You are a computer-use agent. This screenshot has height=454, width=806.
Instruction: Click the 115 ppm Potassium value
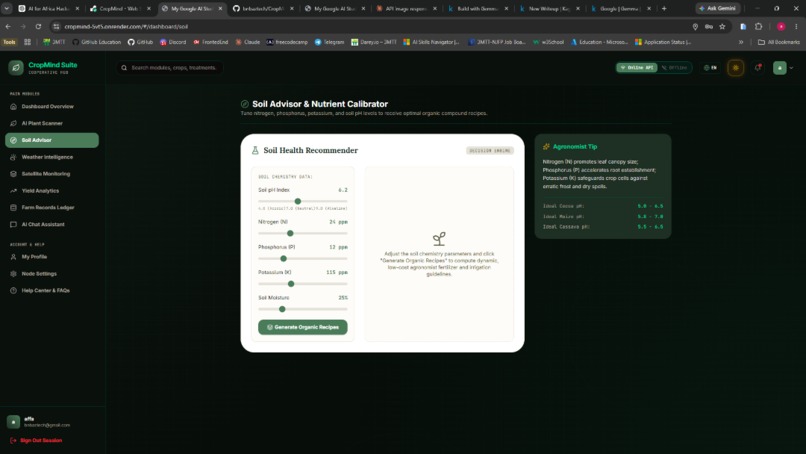(337, 273)
